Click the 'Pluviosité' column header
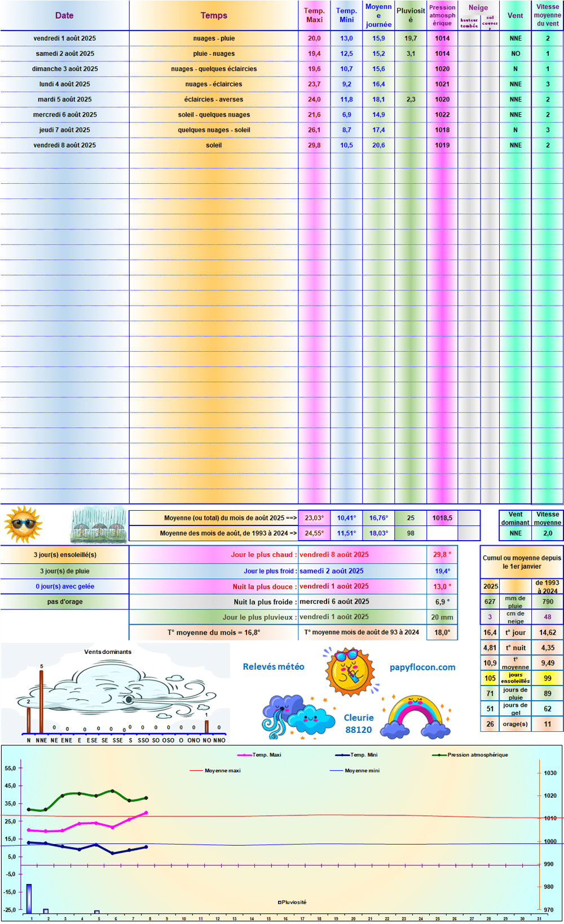The width and height of the screenshot is (564, 924). pyautogui.click(x=411, y=15)
